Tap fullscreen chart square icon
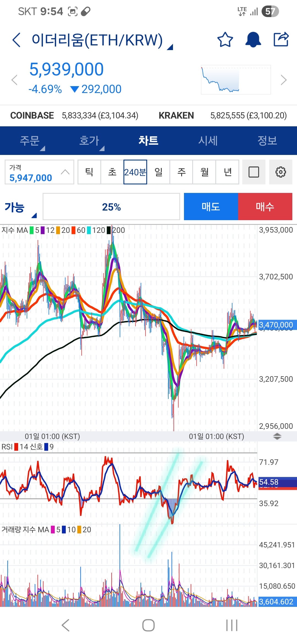This screenshot has width=297, height=644. point(254,172)
